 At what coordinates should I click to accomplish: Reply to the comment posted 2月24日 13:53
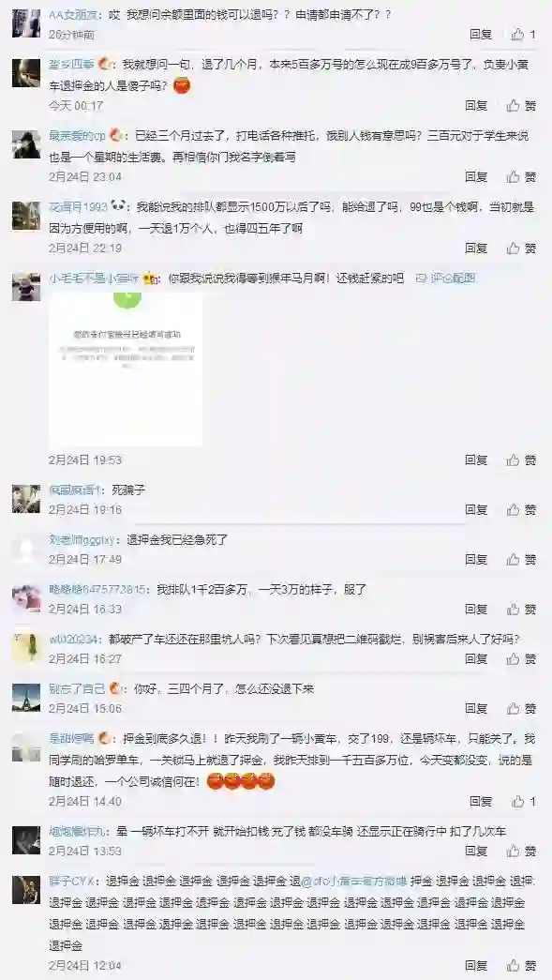pyautogui.click(x=476, y=851)
